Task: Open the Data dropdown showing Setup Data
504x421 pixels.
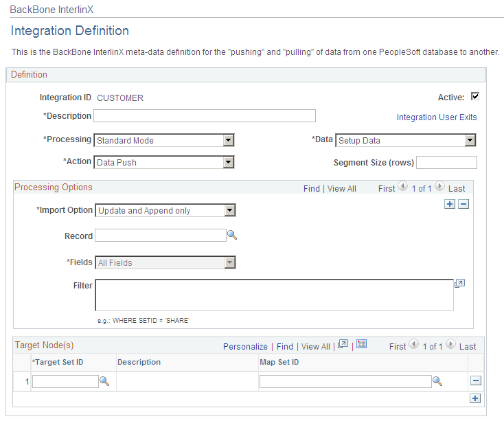Action: coord(470,140)
